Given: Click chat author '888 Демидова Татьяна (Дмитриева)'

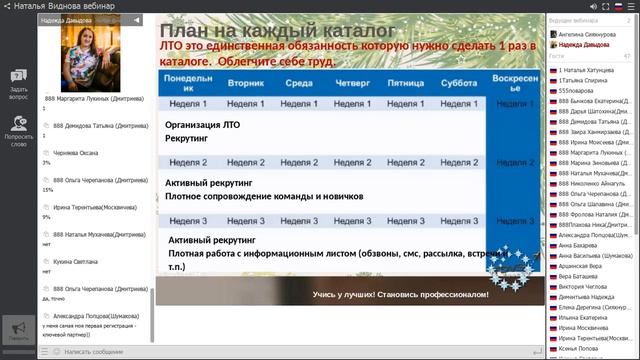Looking at the screenshot, I should click(100, 126).
